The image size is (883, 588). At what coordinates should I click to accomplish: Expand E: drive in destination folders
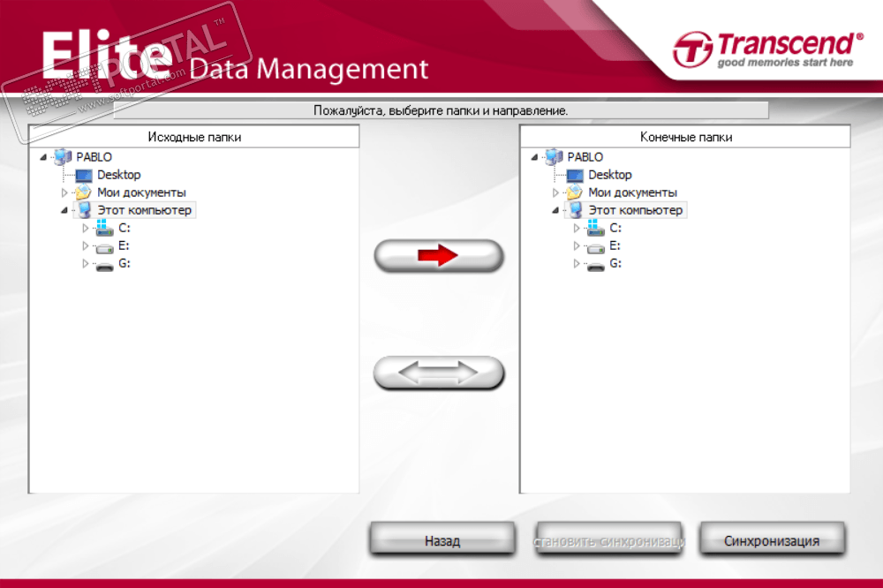coord(576,245)
